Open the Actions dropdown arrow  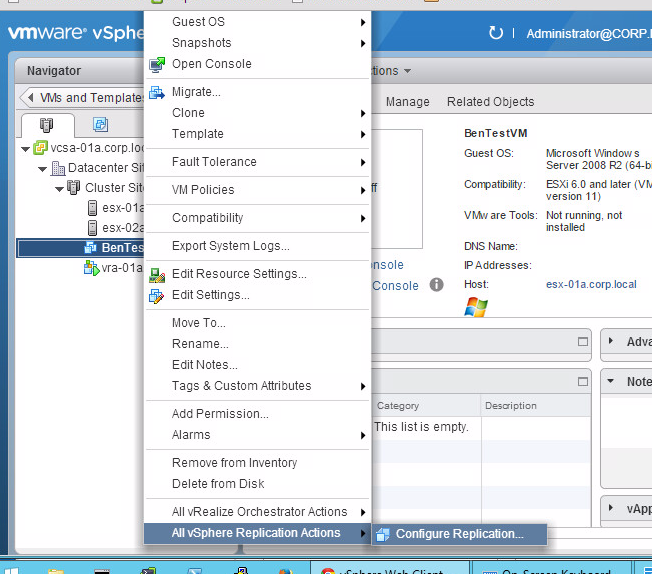(408, 71)
